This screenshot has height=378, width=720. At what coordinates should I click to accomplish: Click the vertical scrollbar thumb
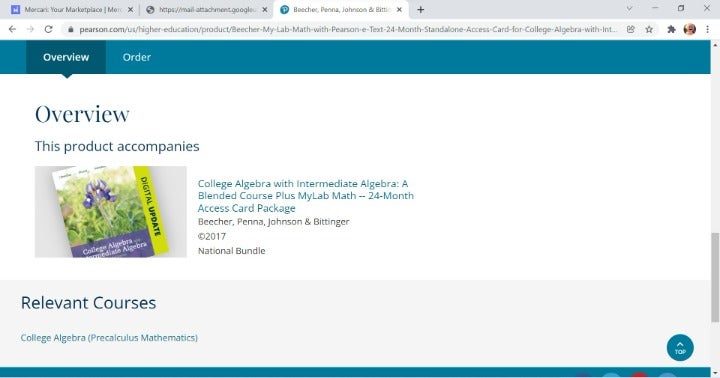pyautogui.click(x=715, y=277)
